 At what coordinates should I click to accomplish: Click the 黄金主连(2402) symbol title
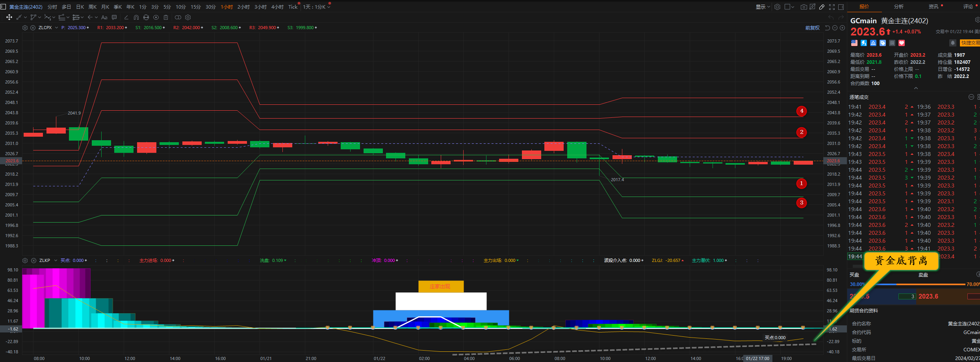point(26,7)
